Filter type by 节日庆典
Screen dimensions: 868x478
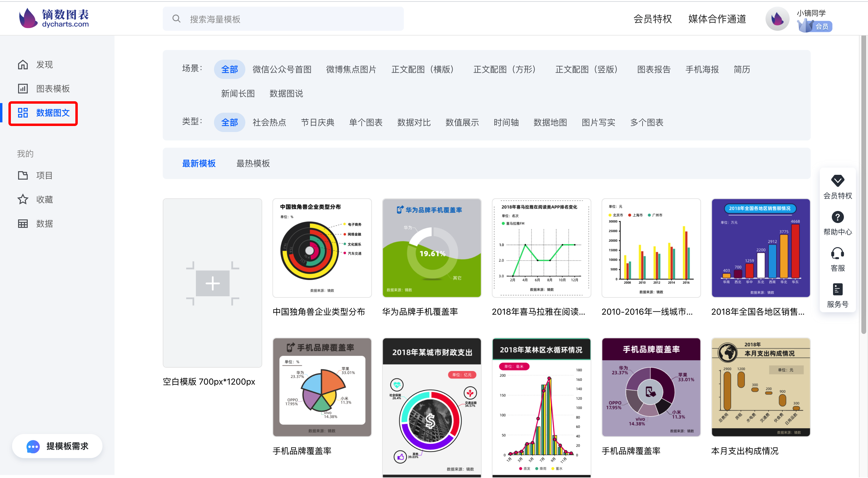[317, 123]
